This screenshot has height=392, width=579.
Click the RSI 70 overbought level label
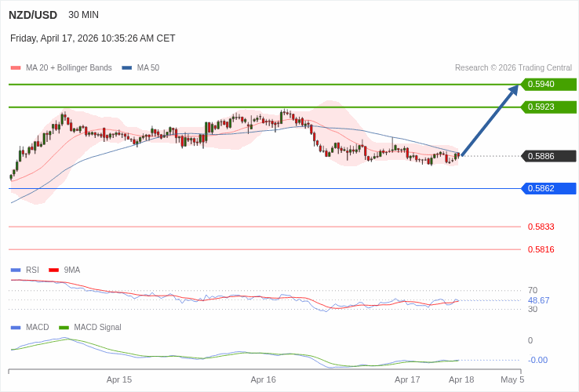pos(533,291)
